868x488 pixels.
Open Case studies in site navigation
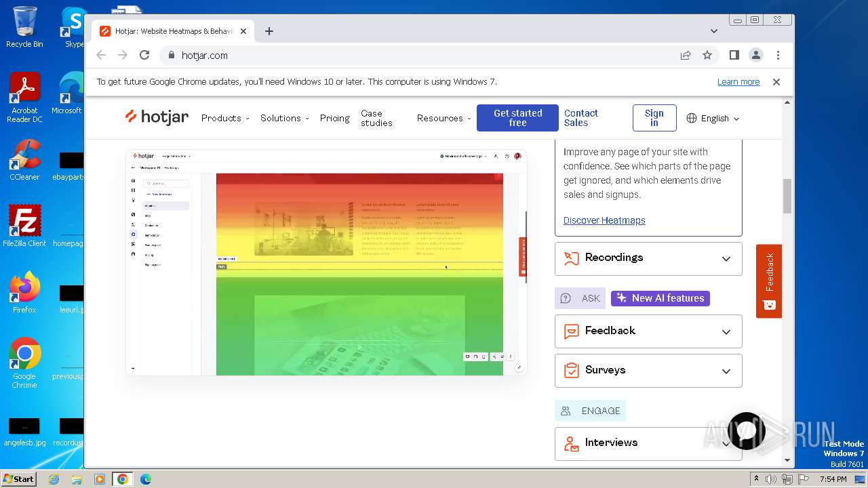coord(376,118)
